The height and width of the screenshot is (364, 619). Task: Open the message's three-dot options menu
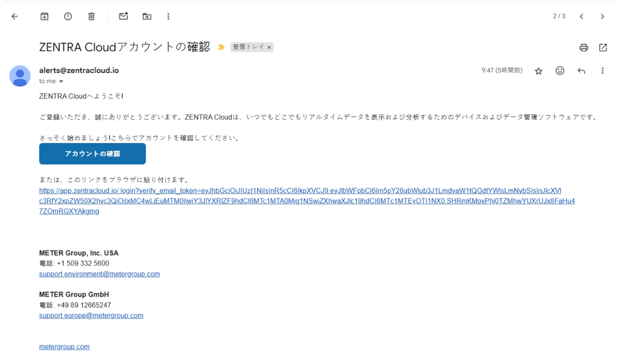coord(603,71)
